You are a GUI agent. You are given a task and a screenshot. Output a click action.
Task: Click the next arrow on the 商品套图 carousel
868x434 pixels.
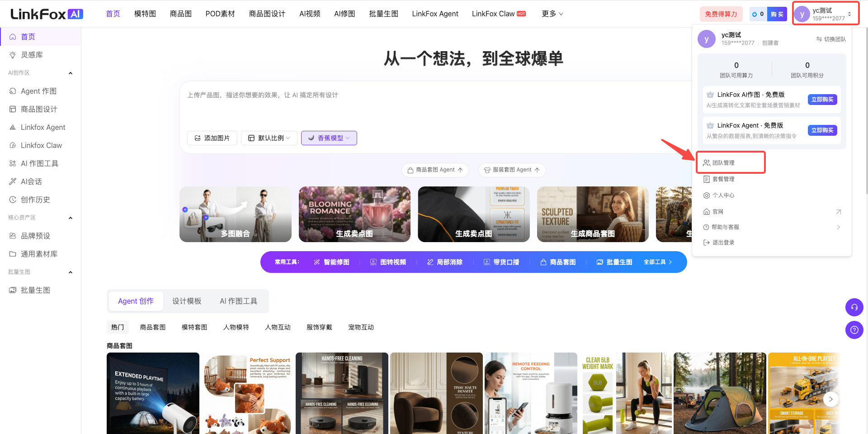tap(830, 399)
